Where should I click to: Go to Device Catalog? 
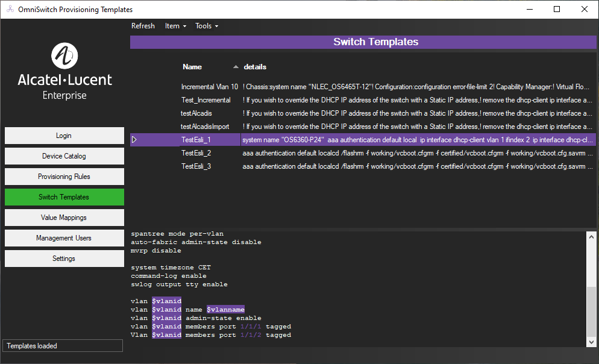click(x=64, y=156)
